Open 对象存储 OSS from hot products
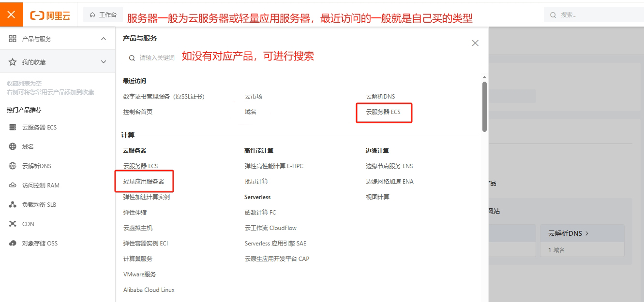The image size is (644, 302). tap(40, 244)
